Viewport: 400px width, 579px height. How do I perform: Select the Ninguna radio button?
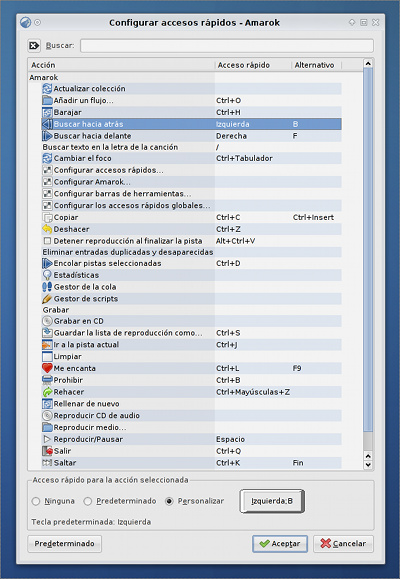coord(36,501)
